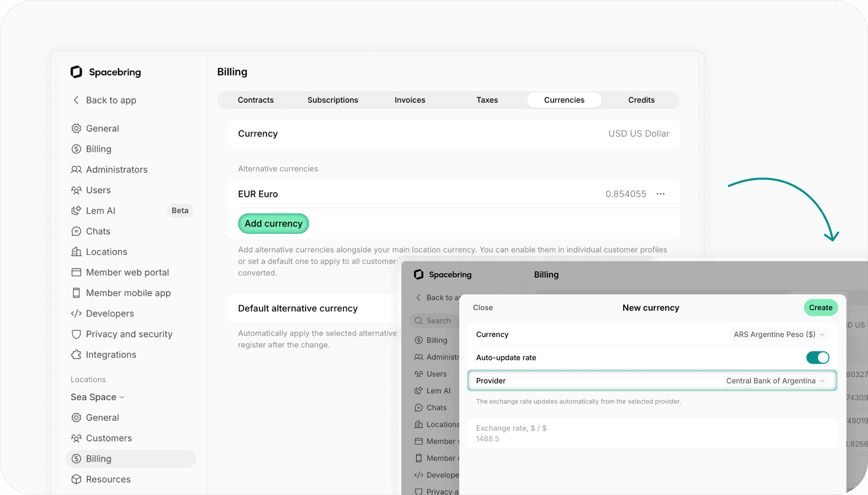
Task: Click the Chats bubble icon in main sidebar
Action: coord(76,231)
